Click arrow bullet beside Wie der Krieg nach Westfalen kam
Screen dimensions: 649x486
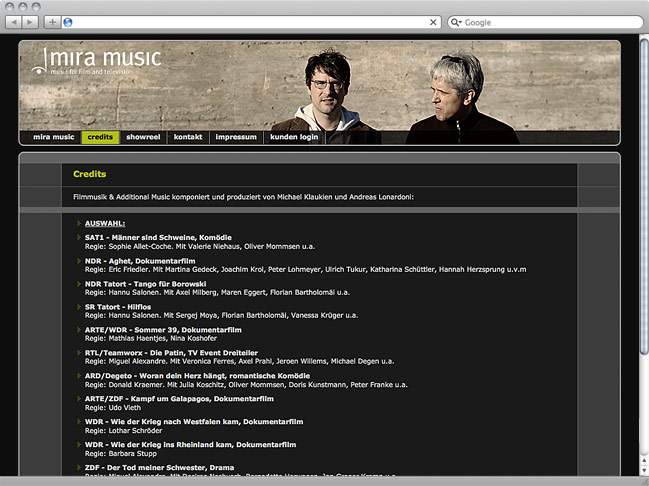[x=78, y=421]
